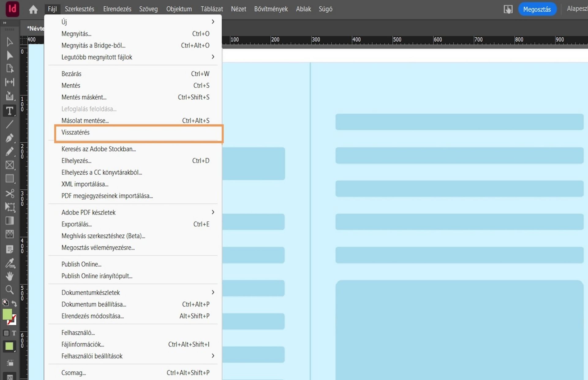Pick the Eyedropper tool
Screen dimensions: 588x380
click(x=9, y=263)
